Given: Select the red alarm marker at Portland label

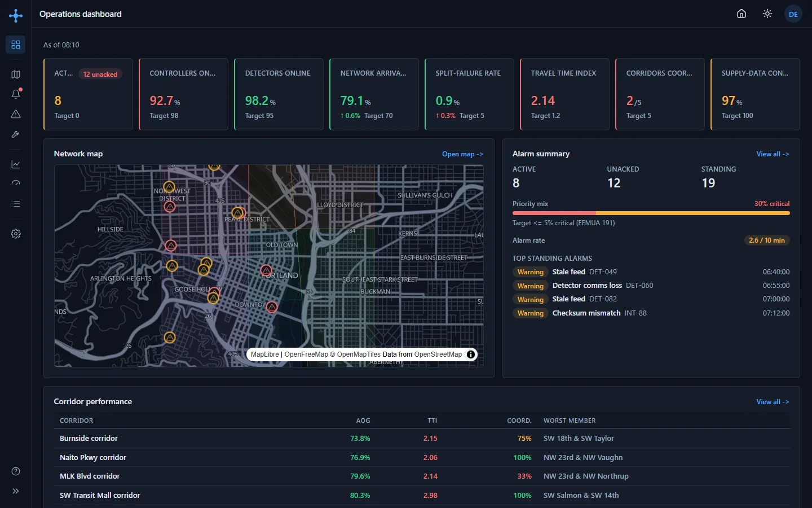Looking at the screenshot, I should tap(266, 271).
